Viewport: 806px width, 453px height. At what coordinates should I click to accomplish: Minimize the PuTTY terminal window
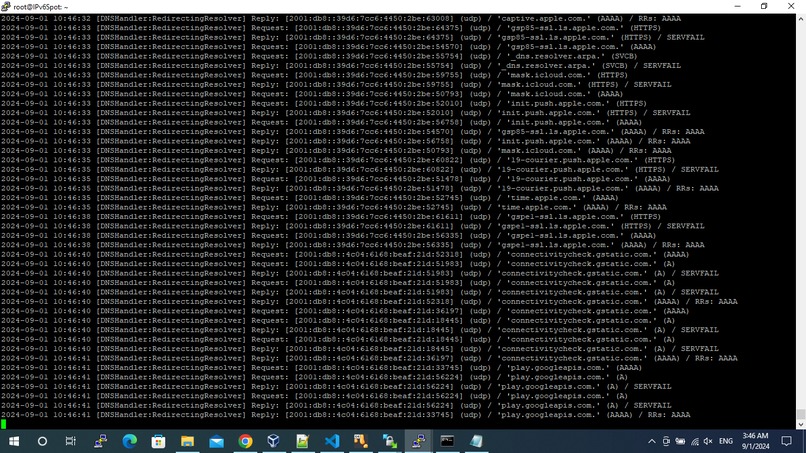click(x=738, y=6)
